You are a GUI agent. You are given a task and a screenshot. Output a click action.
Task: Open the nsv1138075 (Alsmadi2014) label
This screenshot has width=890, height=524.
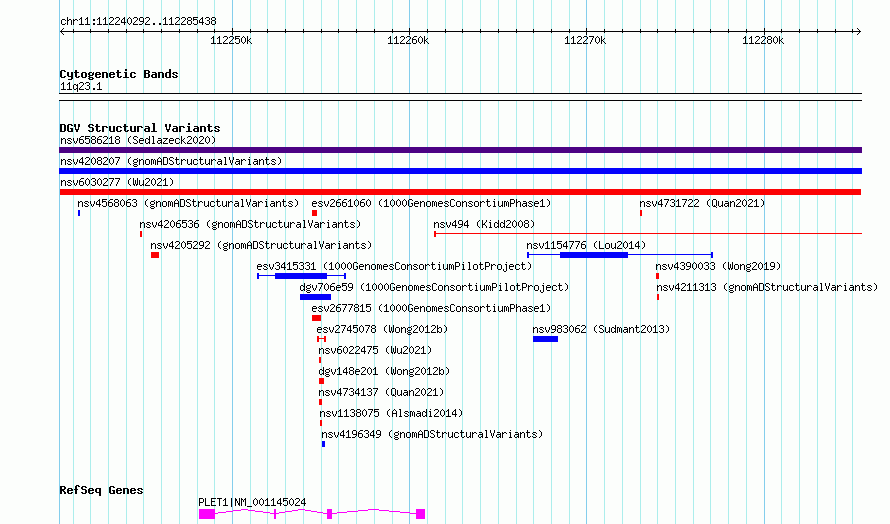(x=391, y=413)
